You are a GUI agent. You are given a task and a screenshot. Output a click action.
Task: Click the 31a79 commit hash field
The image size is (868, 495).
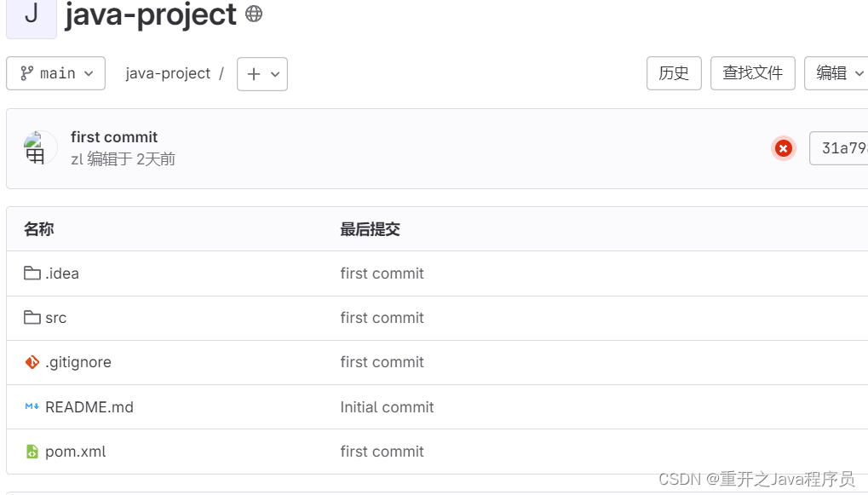coord(839,148)
